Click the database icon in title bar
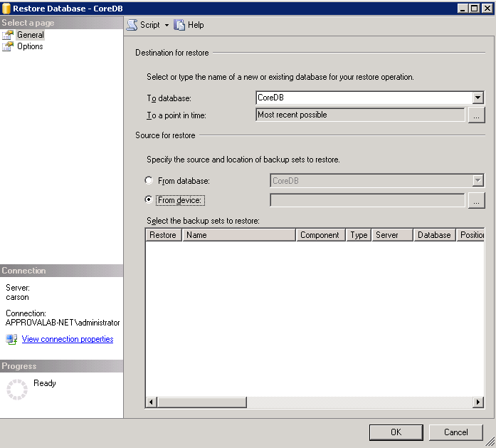The width and height of the screenshot is (496, 448). (6, 9)
